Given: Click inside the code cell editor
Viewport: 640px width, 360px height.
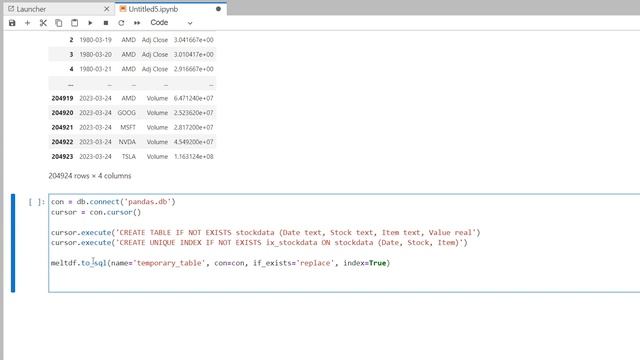Looking at the screenshot, I should [344, 243].
